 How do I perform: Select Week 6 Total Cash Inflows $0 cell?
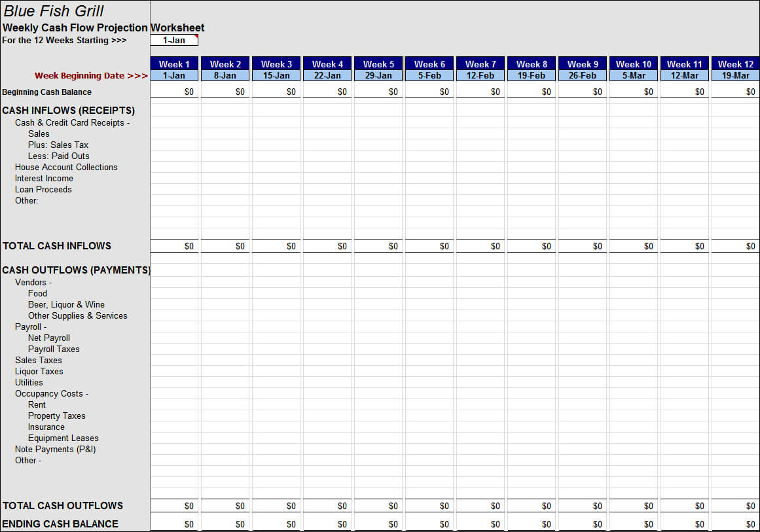pyautogui.click(x=429, y=245)
